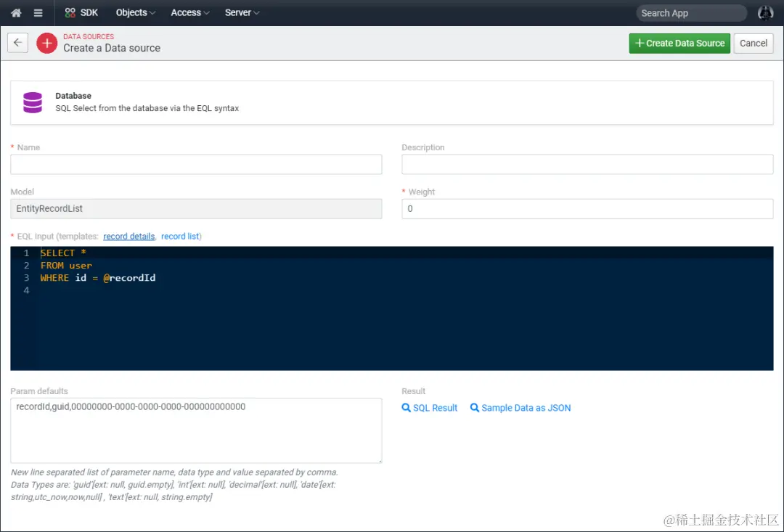Click the Param defaults textarea
The image size is (784, 532).
(x=196, y=430)
